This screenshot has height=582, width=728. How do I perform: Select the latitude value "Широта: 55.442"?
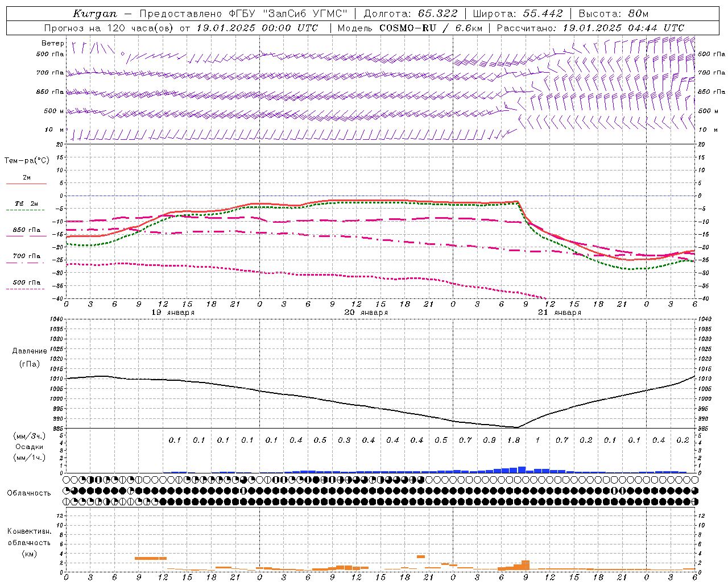click(518, 14)
